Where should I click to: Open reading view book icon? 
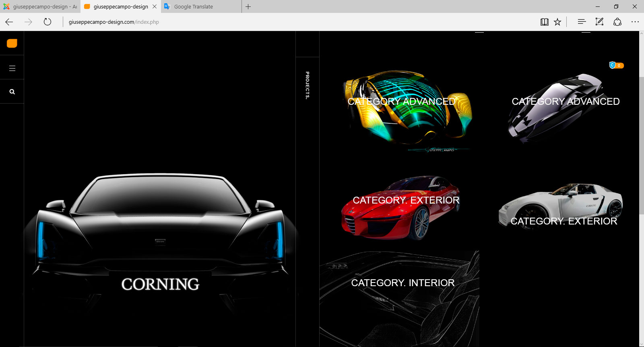click(x=544, y=22)
